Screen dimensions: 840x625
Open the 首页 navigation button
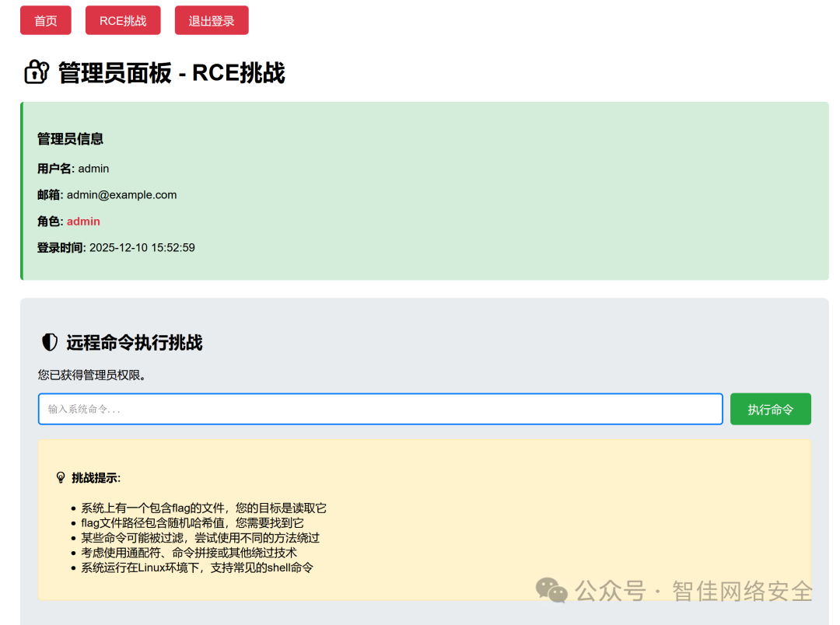click(x=46, y=20)
